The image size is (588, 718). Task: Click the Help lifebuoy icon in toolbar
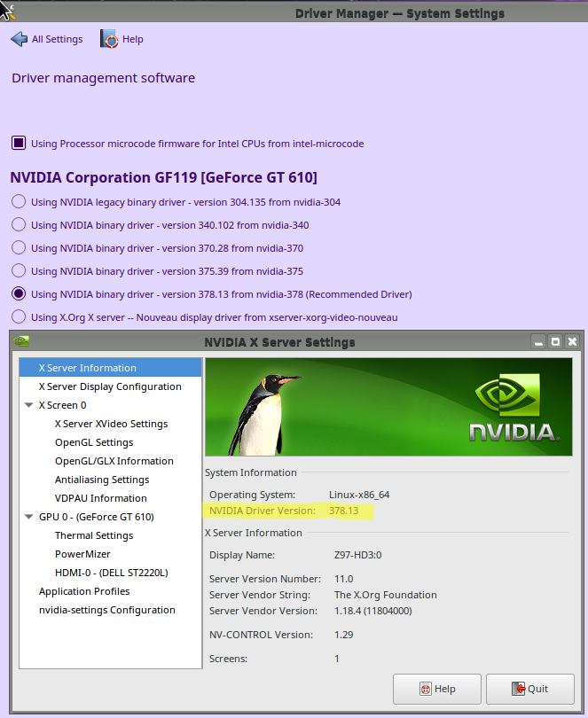[x=109, y=39]
